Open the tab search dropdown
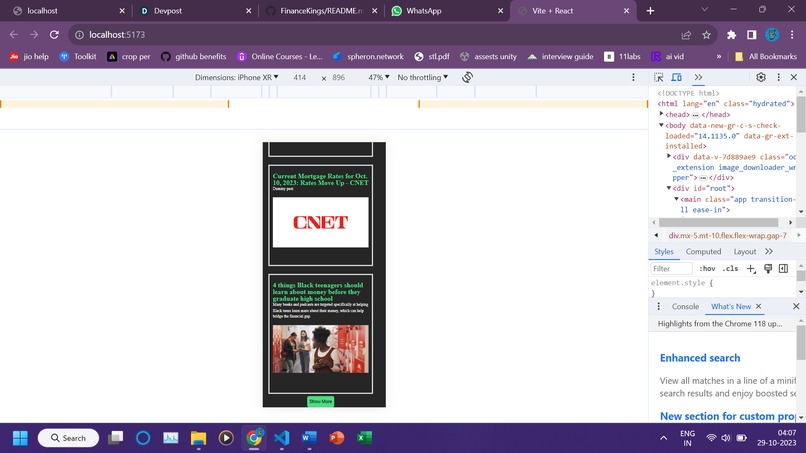The image size is (806, 453). click(705, 9)
